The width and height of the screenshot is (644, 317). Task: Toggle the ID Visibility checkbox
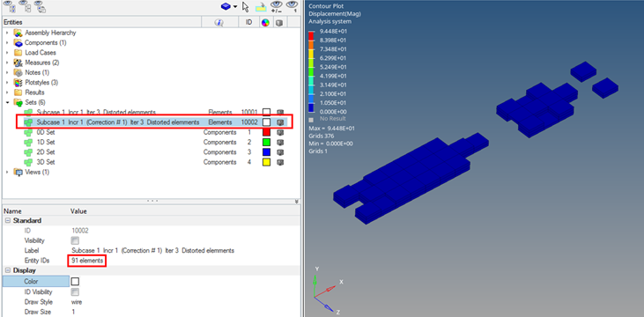(75, 292)
